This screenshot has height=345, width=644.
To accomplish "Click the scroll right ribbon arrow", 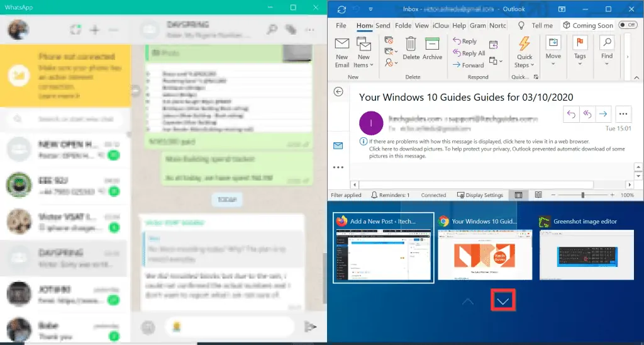I will click(627, 57).
